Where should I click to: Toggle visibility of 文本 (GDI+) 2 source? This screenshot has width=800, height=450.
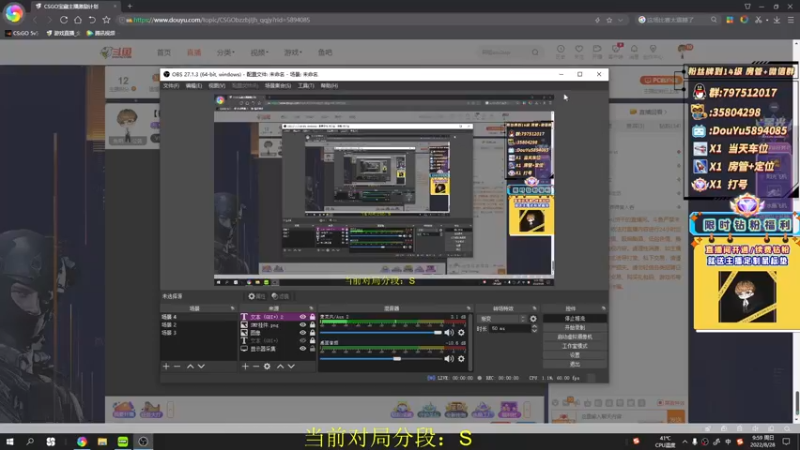[x=303, y=317]
